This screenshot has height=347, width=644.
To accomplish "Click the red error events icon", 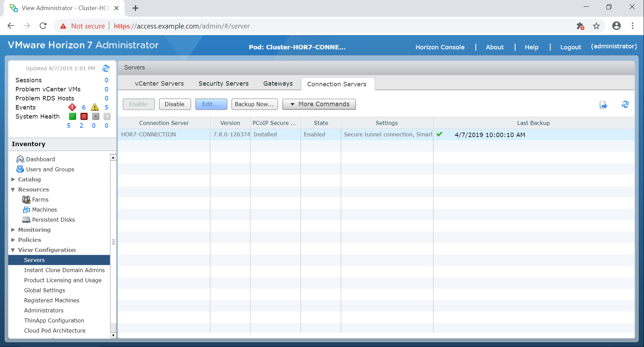I will click(72, 107).
